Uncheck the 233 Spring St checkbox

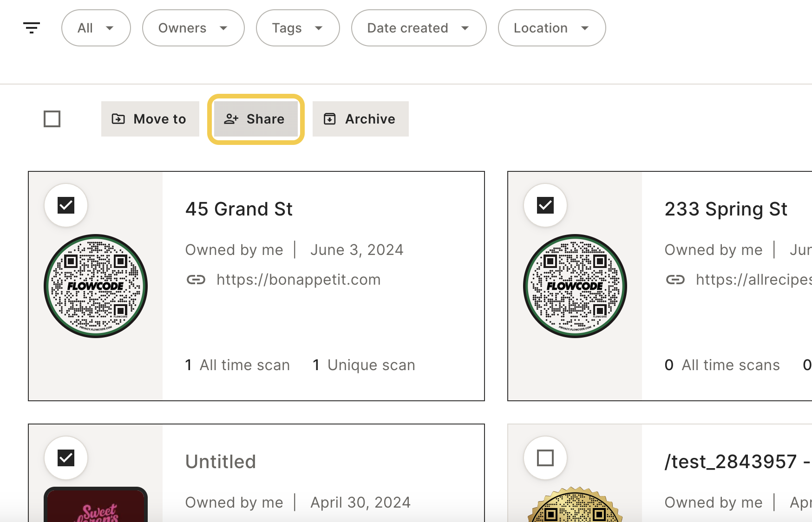pyautogui.click(x=545, y=205)
